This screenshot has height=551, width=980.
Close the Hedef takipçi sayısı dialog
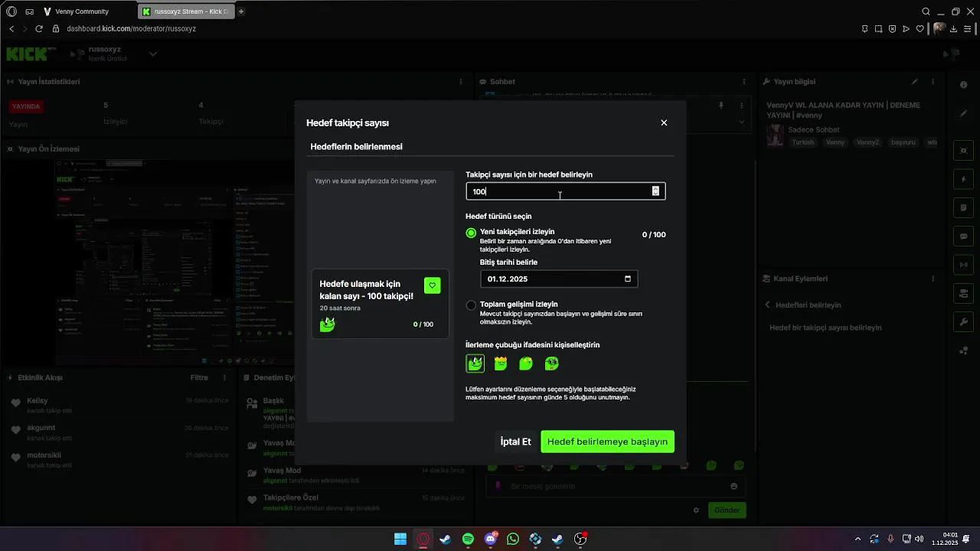click(x=664, y=122)
